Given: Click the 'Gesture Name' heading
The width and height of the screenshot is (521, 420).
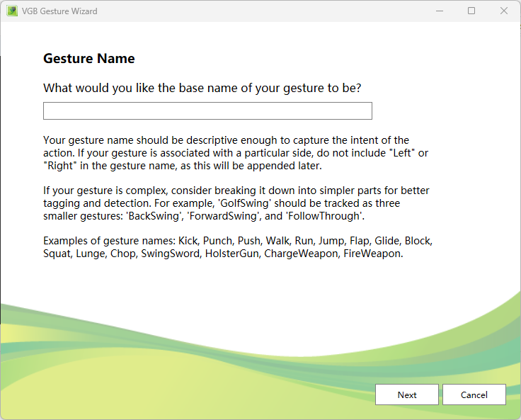Looking at the screenshot, I should (89, 59).
